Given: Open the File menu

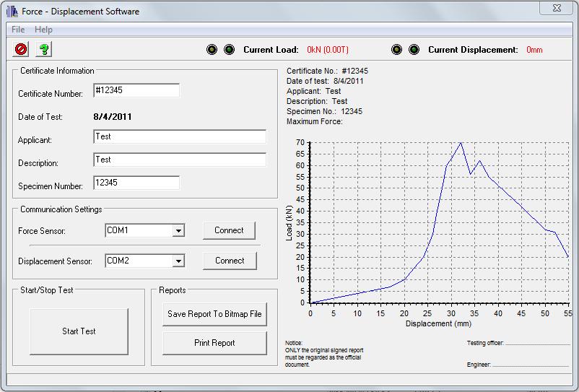Looking at the screenshot, I should coord(18,30).
